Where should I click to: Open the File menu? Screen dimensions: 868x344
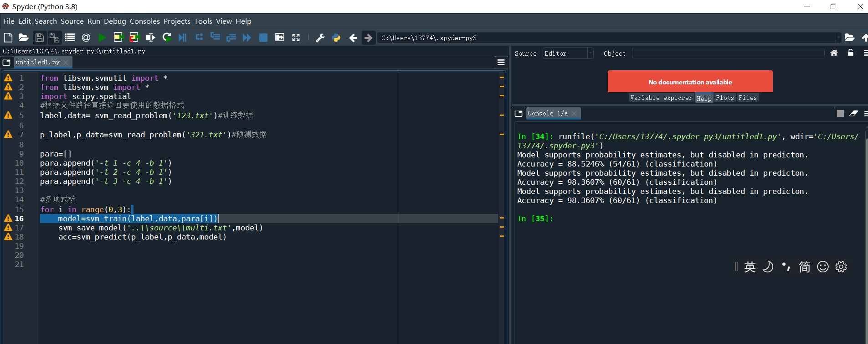click(x=9, y=21)
